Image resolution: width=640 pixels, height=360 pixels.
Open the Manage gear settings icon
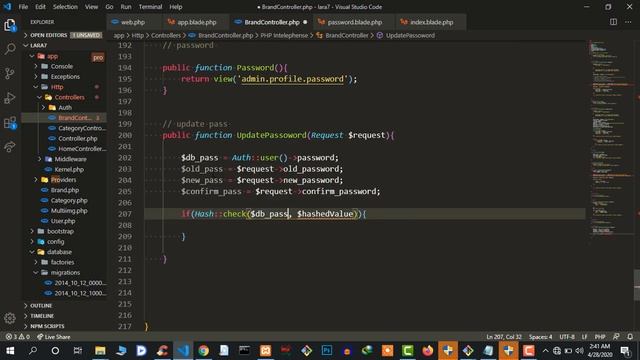pyautogui.click(x=10, y=318)
